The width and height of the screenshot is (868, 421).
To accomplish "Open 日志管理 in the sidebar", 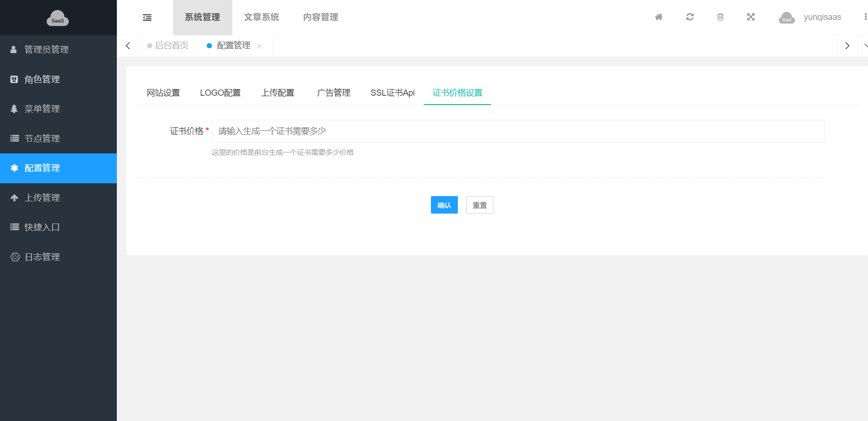I will [x=58, y=257].
